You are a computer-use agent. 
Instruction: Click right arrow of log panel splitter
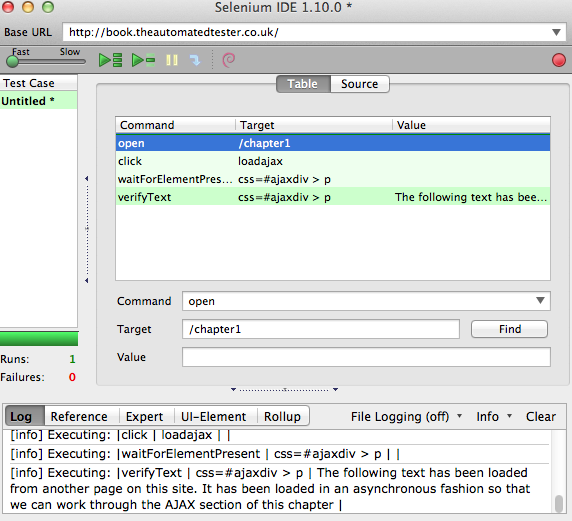pyautogui.click(x=336, y=390)
